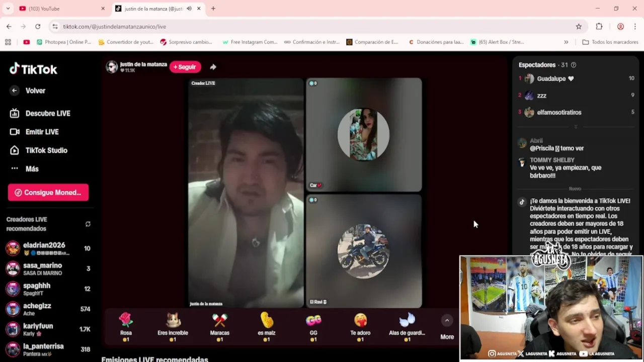Bookmark this page with the star
This screenshot has height=362, width=644.
(579, 27)
